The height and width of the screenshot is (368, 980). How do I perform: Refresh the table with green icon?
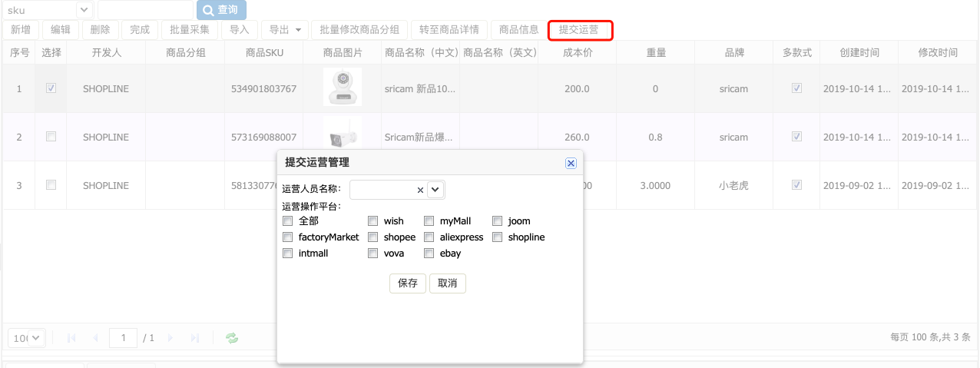click(231, 338)
